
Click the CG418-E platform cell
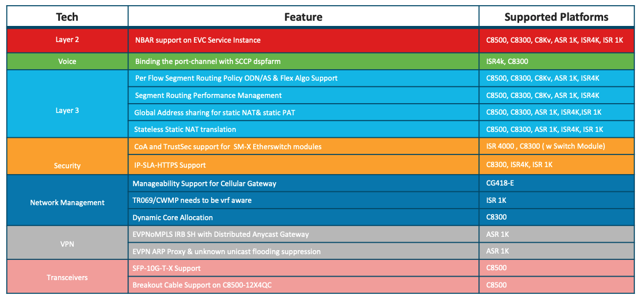(557, 183)
